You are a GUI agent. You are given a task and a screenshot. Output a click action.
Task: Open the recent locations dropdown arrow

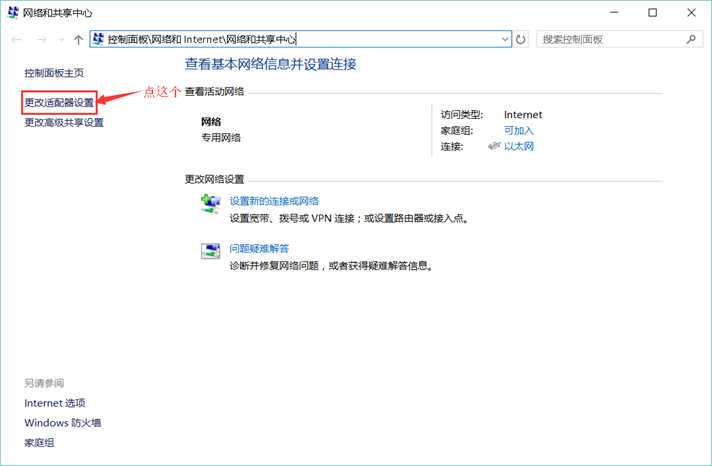61,40
